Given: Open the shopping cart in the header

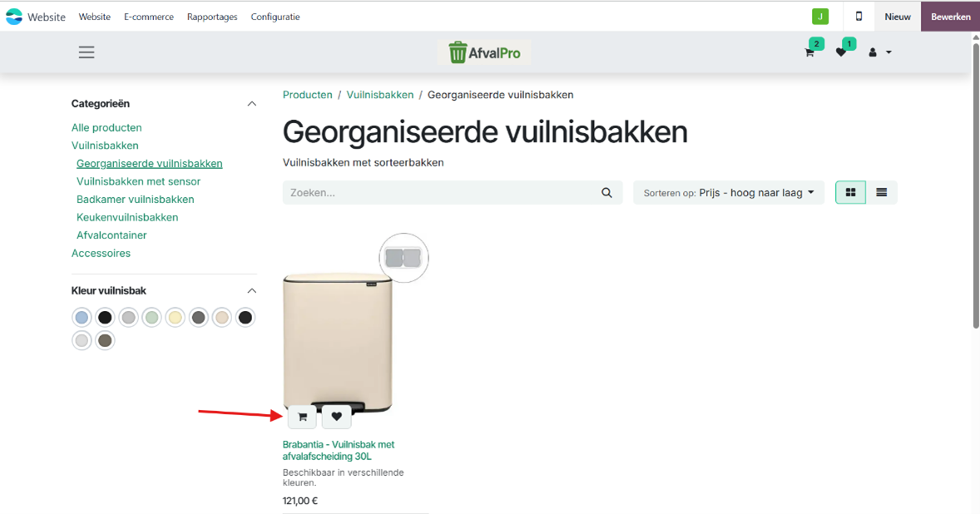Looking at the screenshot, I should coord(809,52).
